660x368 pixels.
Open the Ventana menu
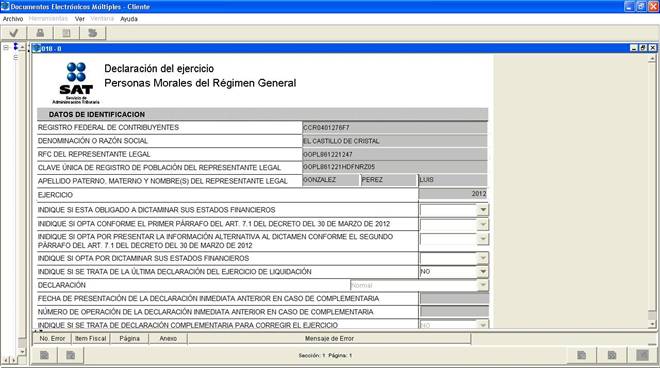pos(102,19)
